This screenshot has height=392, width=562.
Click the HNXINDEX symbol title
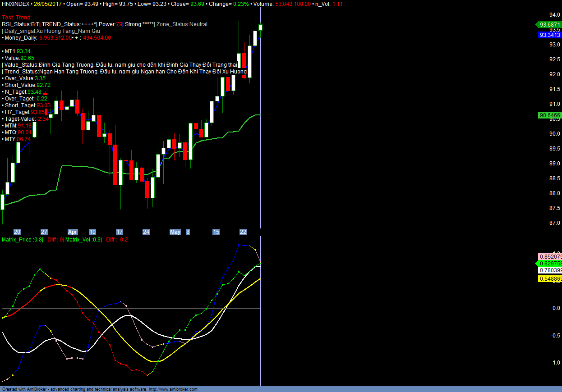16,4
